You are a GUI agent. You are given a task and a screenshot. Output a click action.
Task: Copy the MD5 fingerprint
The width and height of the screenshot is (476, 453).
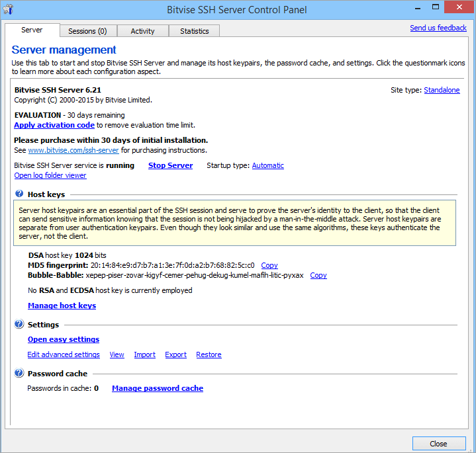[269, 265]
